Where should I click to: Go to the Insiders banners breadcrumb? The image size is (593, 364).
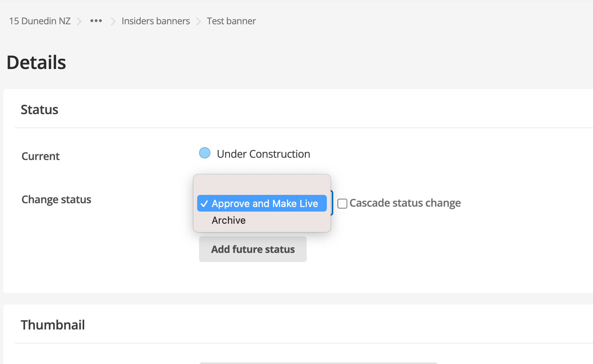pos(155,21)
